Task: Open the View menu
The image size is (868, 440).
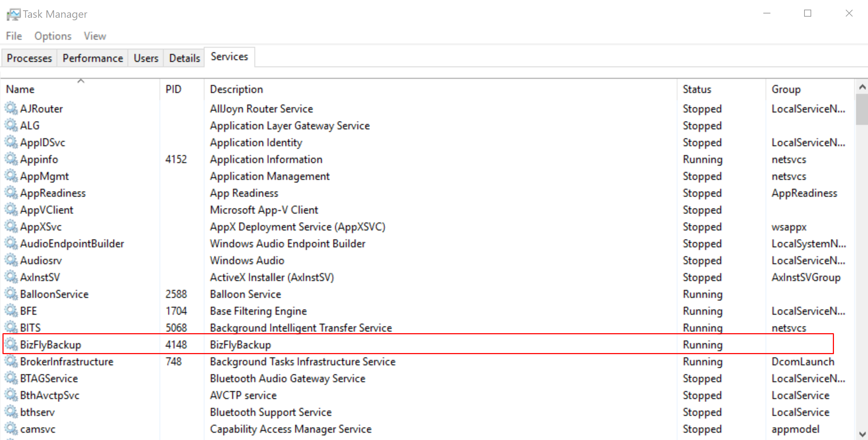Action: 95,36
